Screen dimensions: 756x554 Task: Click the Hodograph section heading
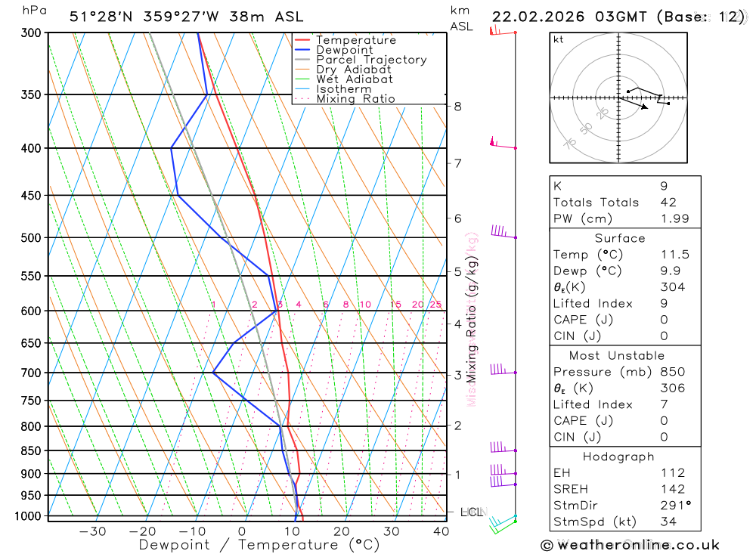(618, 457)
